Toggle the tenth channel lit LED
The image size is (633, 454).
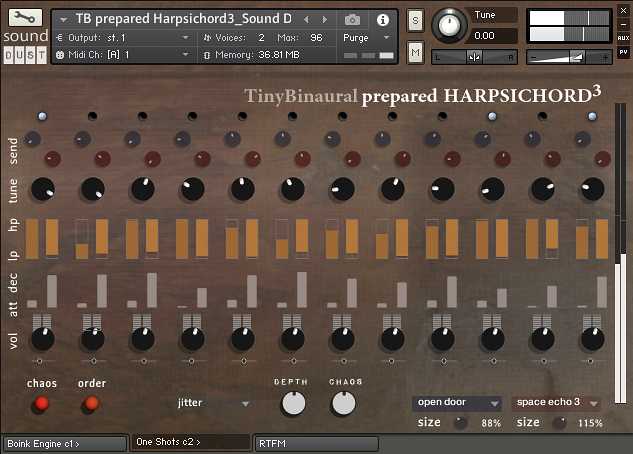tap(492, 116)
